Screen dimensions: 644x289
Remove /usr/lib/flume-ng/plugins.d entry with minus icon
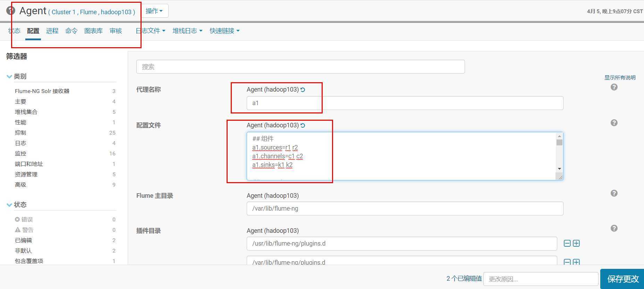pyautogui.click(x=567, y=243)
